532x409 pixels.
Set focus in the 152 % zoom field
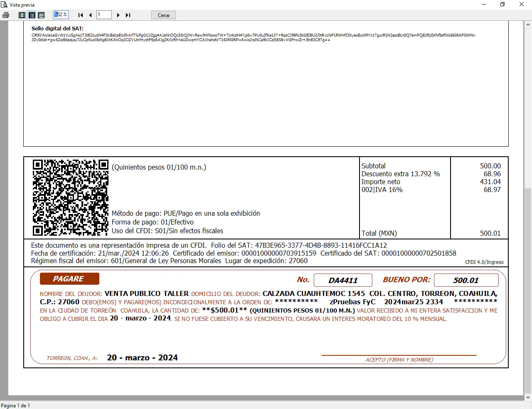point(61,15)
